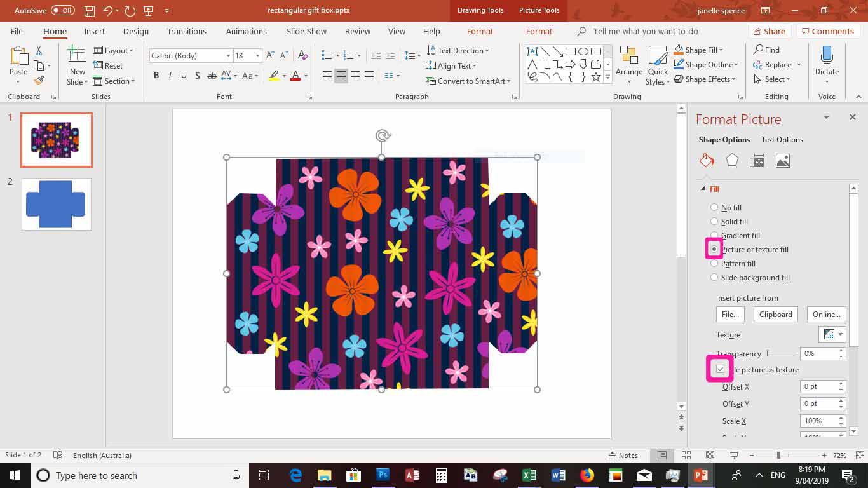This screenshot has height=488, width=868.
Task: Select the center alignment icon
Action: [x=341, y=76]
